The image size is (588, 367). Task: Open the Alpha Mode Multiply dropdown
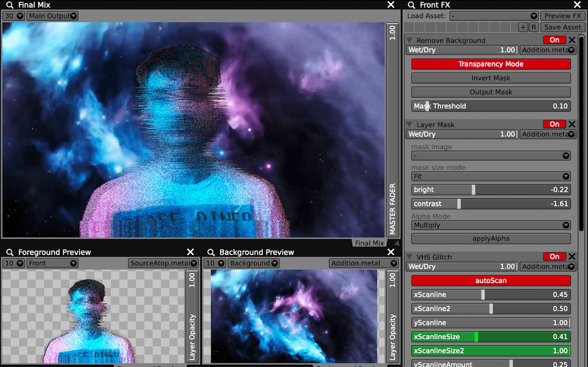click(x=490, y=225)
